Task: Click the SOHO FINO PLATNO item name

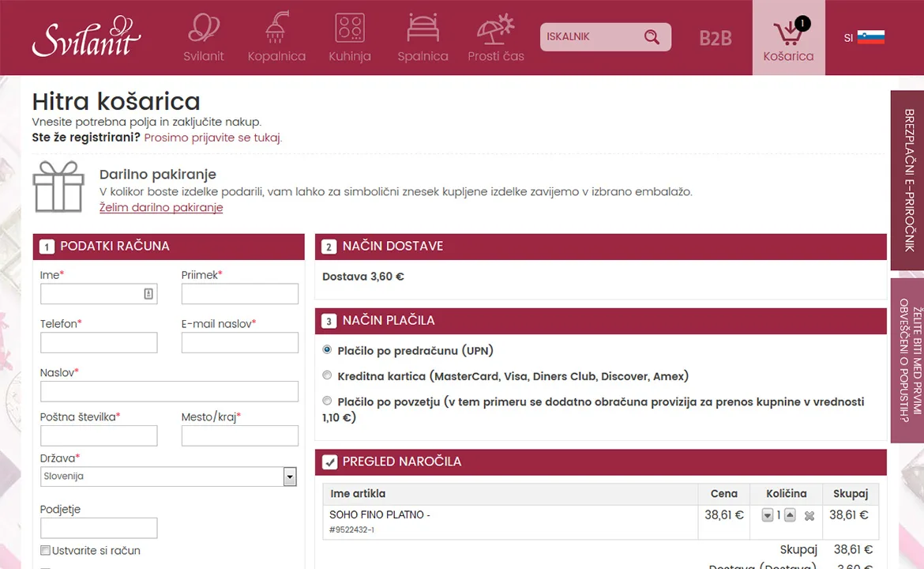Action: 380,514
